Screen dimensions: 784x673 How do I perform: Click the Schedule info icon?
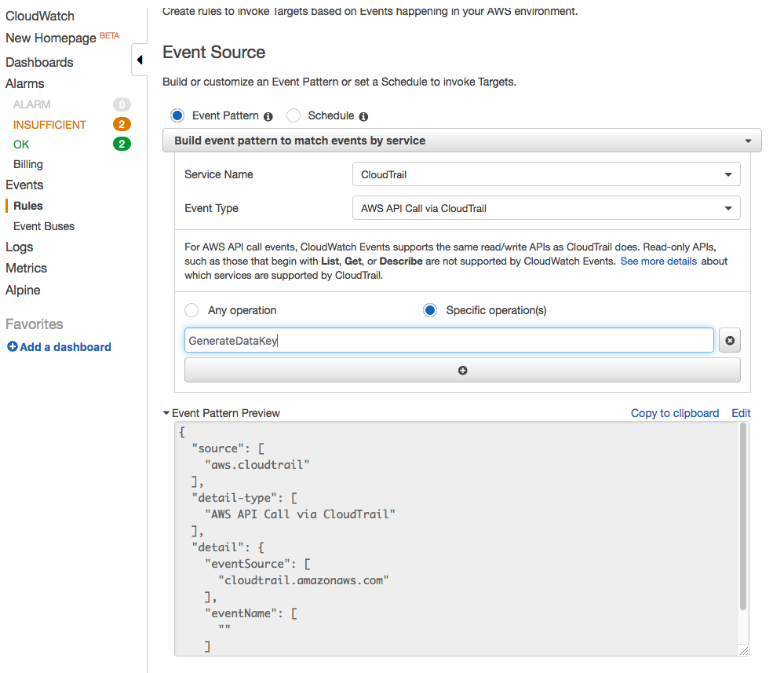363,116
